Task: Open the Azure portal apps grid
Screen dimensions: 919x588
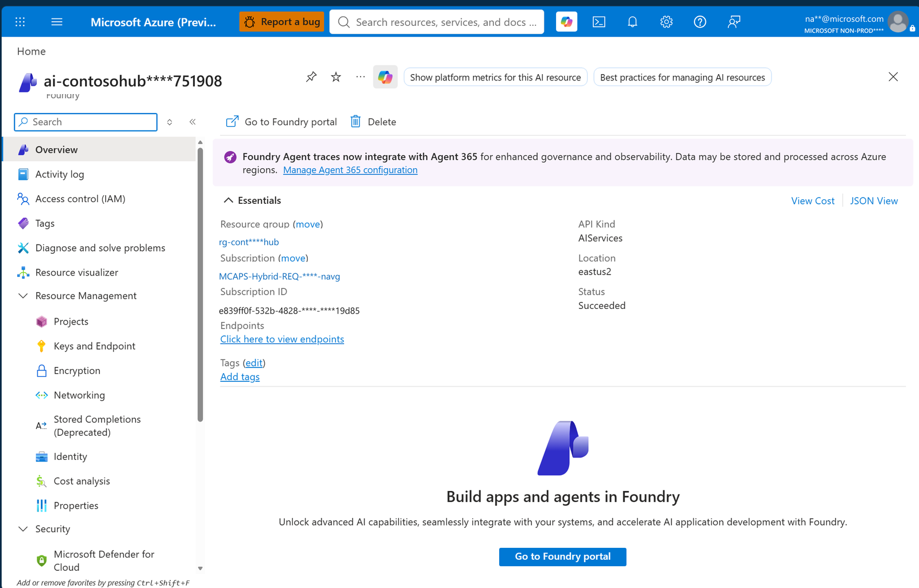Action: click(20, 22)
